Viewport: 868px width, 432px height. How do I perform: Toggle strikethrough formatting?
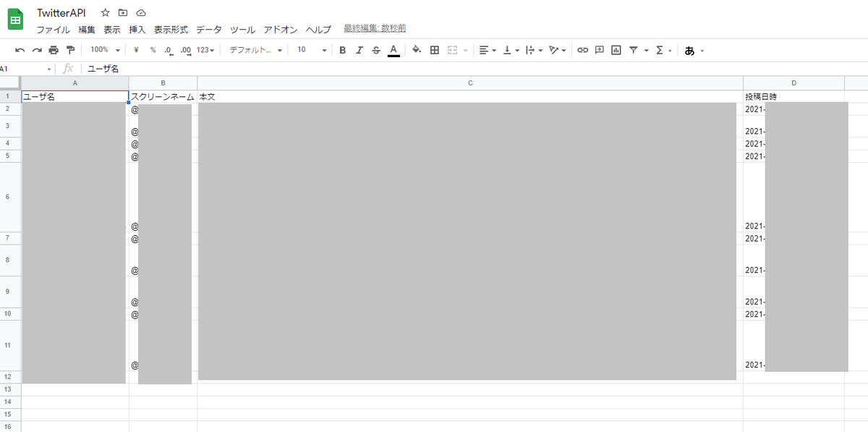coord(375,50)
